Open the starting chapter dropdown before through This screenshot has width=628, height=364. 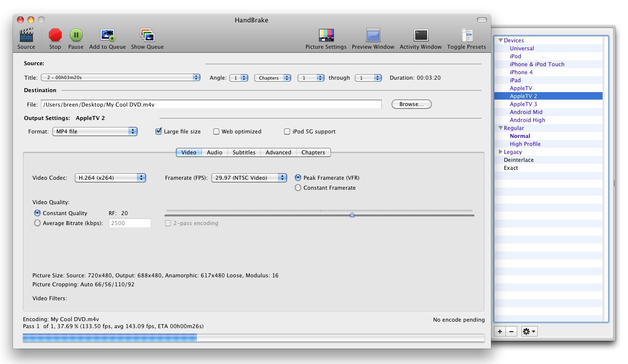(x=311, y=78)
